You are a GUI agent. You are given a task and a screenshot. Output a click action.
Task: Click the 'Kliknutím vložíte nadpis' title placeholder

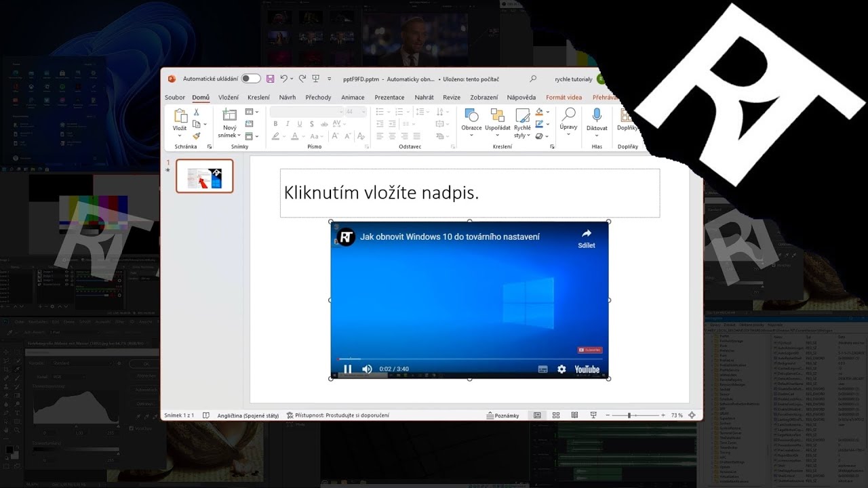(470, 193)
